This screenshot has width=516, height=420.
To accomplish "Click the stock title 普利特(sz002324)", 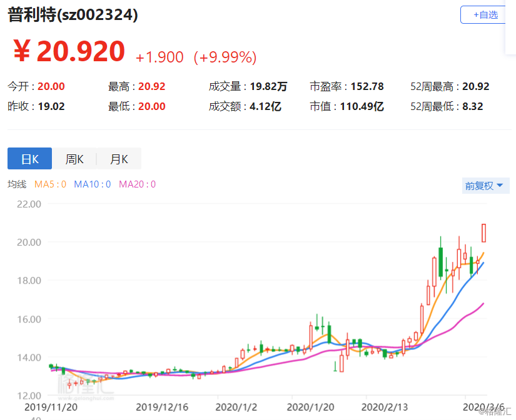I will point(73,15).
